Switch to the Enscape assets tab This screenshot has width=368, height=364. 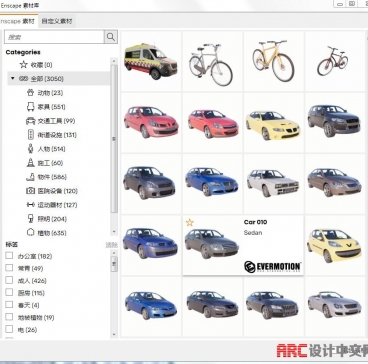tap(18, 21)
